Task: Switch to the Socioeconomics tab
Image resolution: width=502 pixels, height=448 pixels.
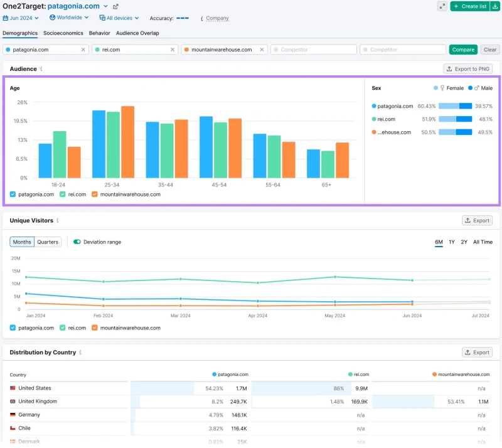Action: tap(63, 33)
